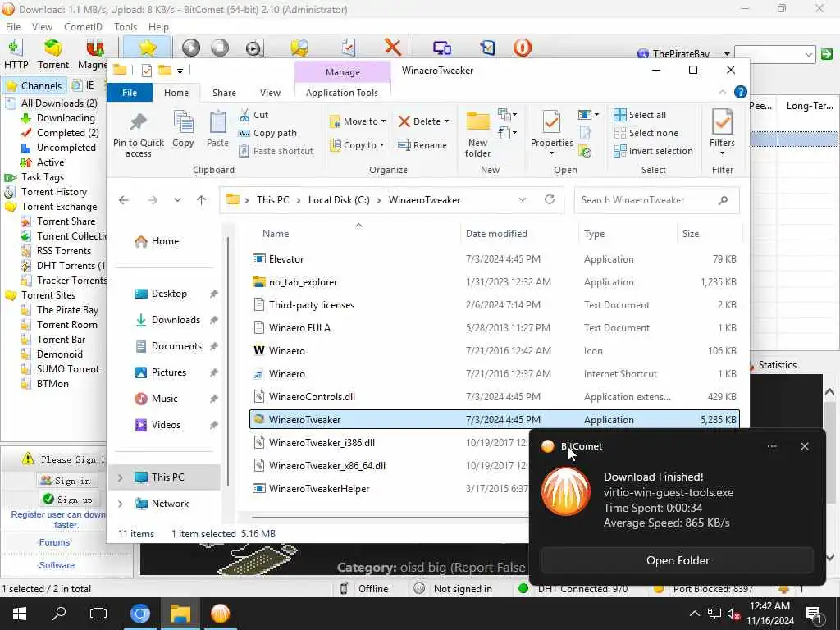Open the Forums link in BitComet
The width and height of the screenshot is (840, 630).
(x=54, y=542)
